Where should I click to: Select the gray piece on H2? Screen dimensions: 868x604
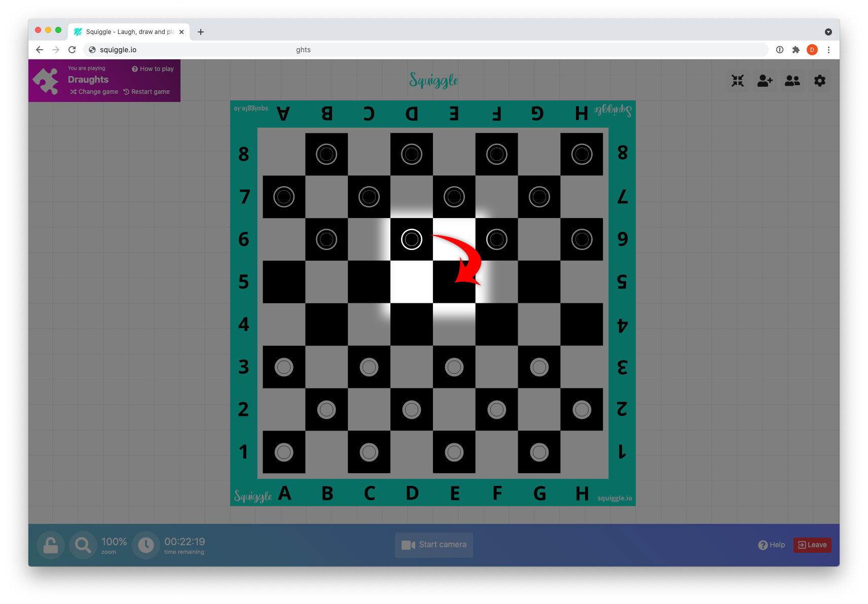(x=582, y=410)
